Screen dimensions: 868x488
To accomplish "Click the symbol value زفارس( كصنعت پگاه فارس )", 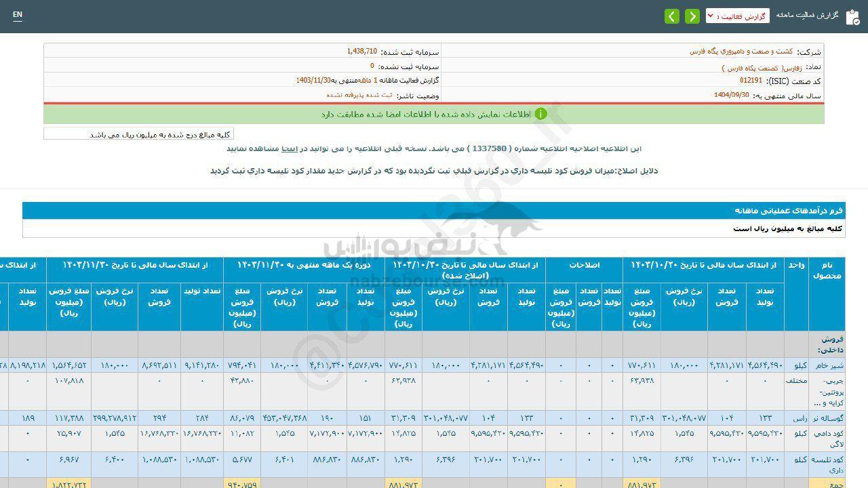I will coord(762,68).
